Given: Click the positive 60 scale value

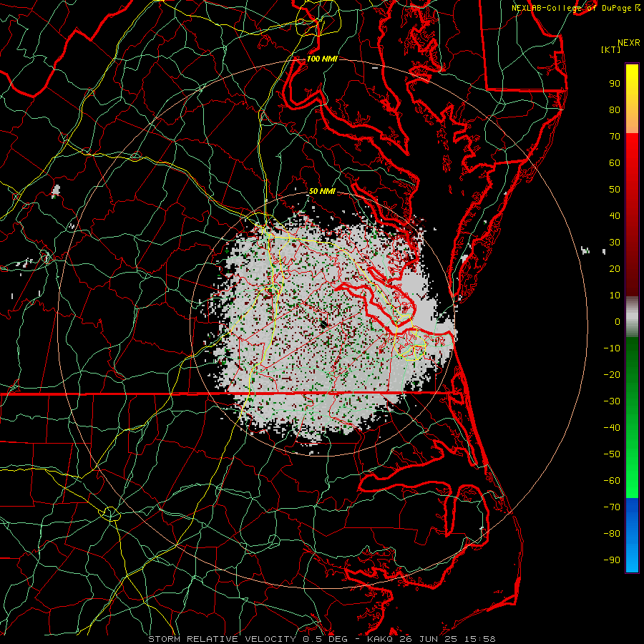Looking at the screenshot, I should click(x=615, y=163).
